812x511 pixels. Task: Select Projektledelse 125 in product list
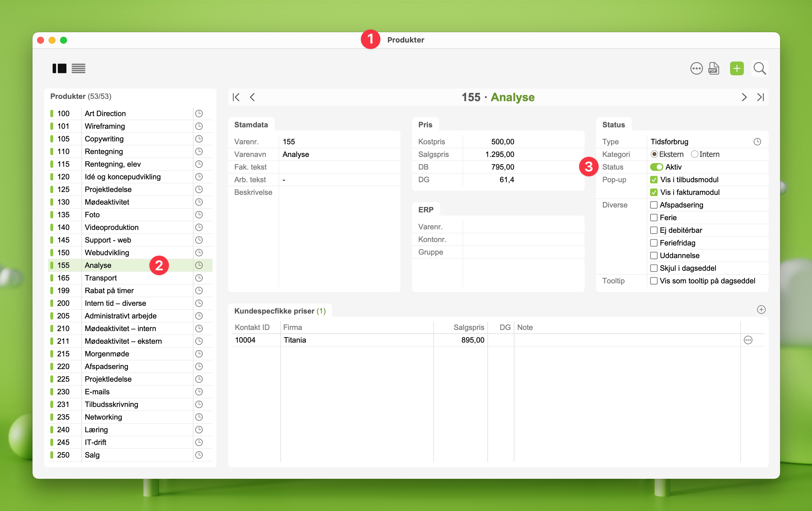pyautogui.click(x=108, y=189)
